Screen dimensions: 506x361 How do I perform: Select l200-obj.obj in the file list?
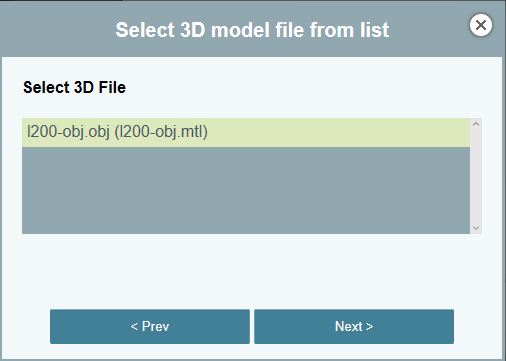pos(246,132)
